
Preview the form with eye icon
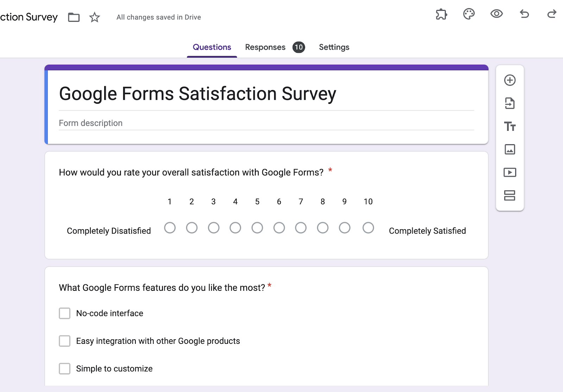point(496,14)
